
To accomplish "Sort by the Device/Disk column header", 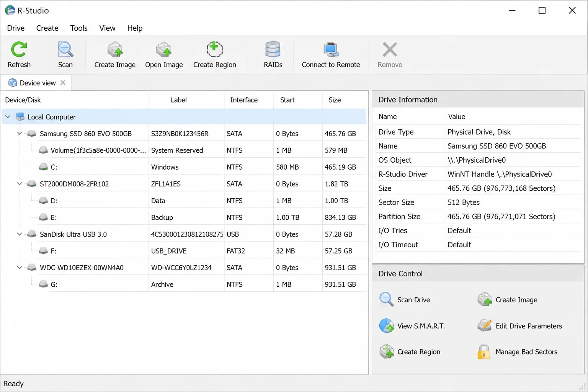I will pyautogui.click(x=75, y=100).
